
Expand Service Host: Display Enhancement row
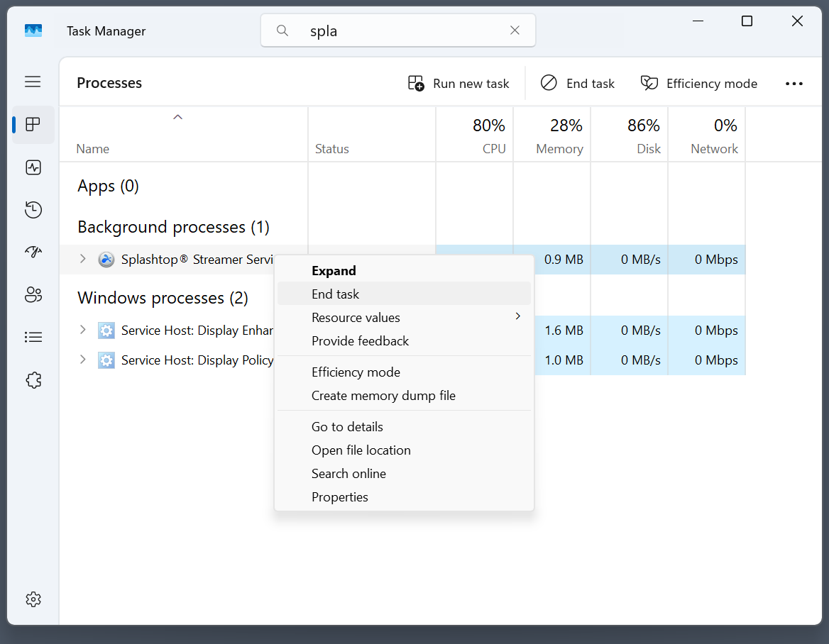tap(83, 331)
